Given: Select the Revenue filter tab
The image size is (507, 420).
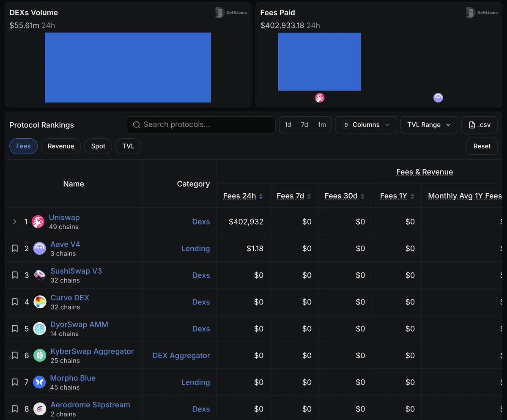Looking at the screenshot, I should point(61,146).
